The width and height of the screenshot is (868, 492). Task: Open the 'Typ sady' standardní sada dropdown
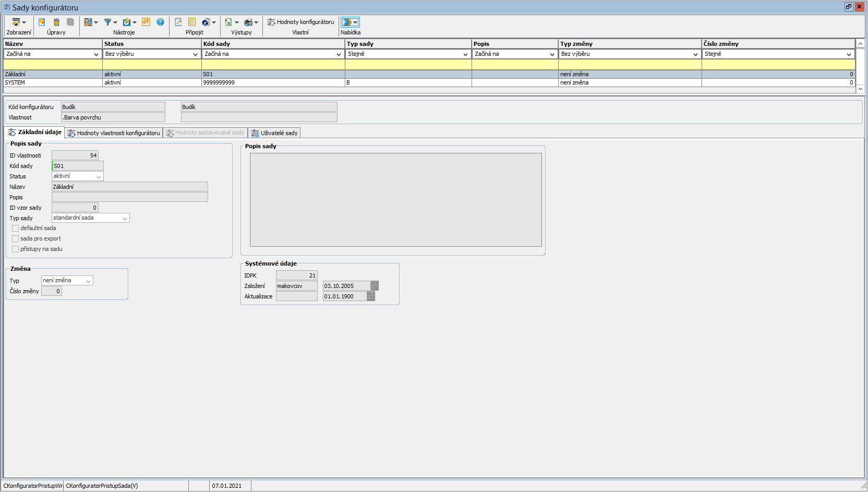(125, 219)
